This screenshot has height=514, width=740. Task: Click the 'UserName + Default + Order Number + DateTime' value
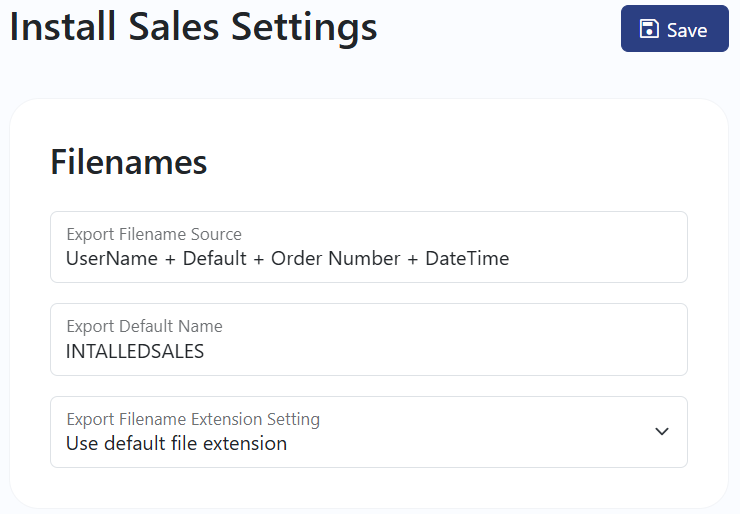point(287,259)
